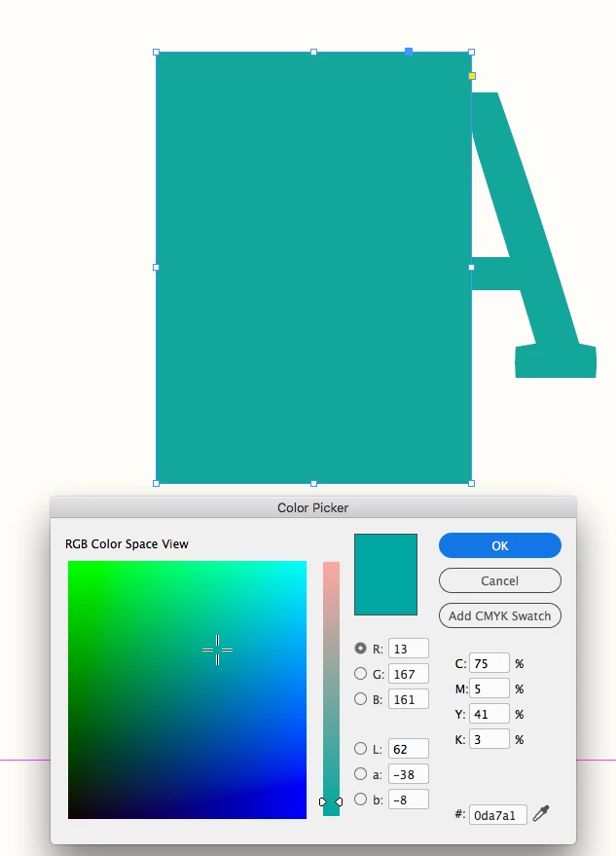
Task: Click the L field showing 62
Action: click(x=408, y=749)
